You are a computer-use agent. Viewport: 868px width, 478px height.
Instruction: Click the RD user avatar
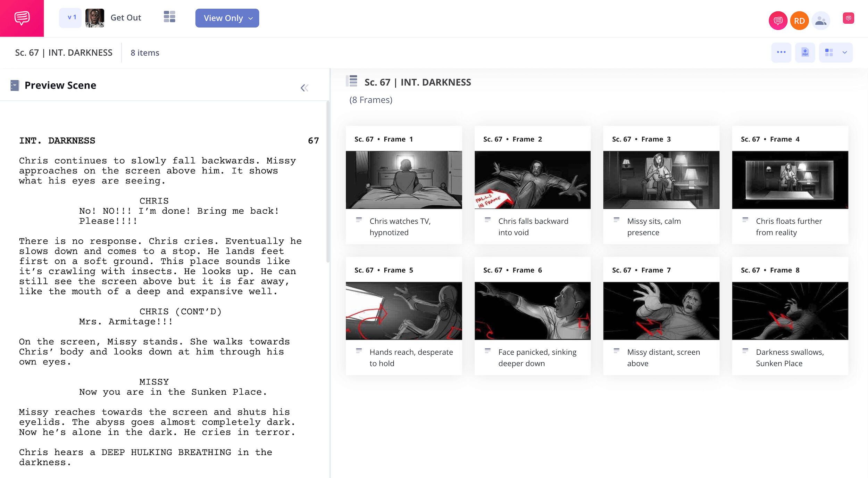pyautogui.click(x=799, y=21)
